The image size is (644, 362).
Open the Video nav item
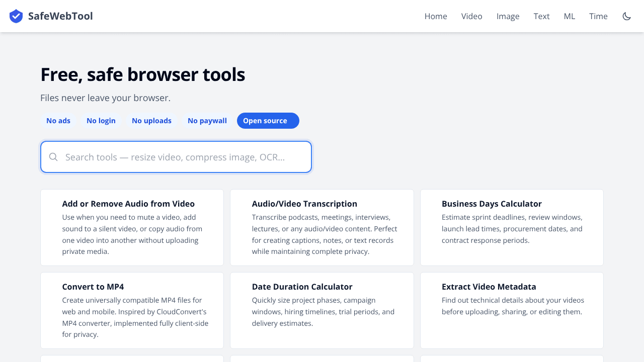[472, 16]
